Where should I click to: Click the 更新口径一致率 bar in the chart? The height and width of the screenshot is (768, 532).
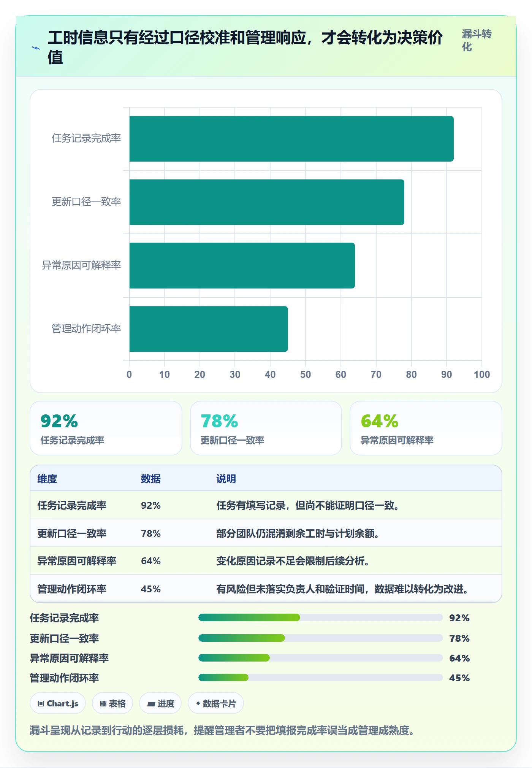[267, 202]
